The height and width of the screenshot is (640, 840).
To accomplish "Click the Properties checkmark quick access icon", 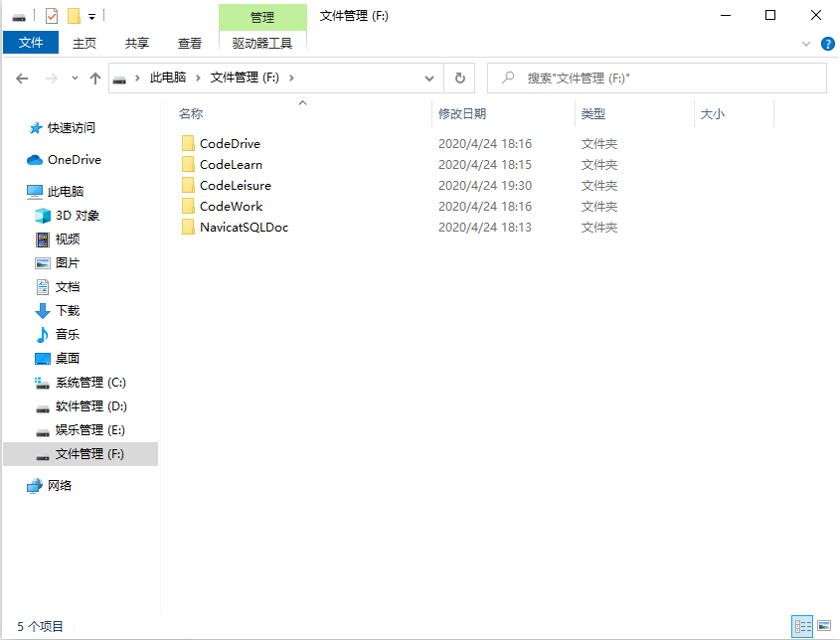I will 52,16.
